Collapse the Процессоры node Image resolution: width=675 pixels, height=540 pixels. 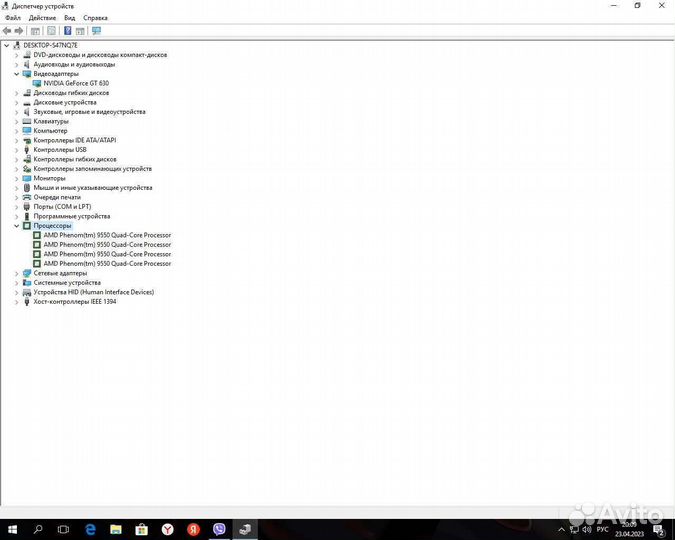pyautogui.click(x=16, y=226)
